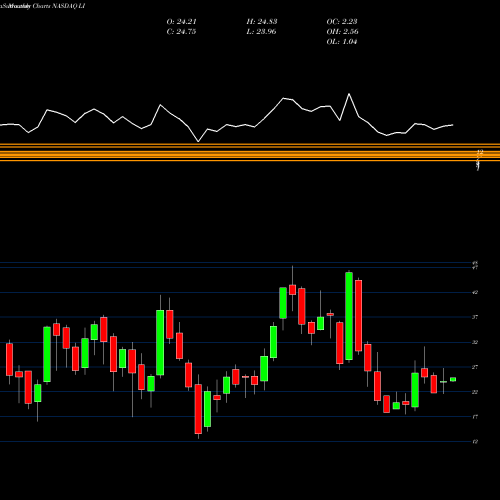
Task: Click the 27 price axis label
Action: pyautogui.click(x=475, y=367)
